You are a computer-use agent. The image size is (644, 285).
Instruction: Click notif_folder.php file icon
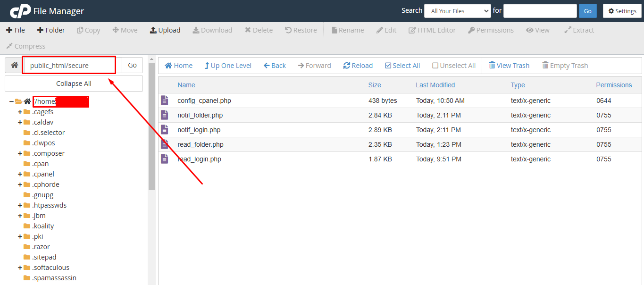click(164, 115)
